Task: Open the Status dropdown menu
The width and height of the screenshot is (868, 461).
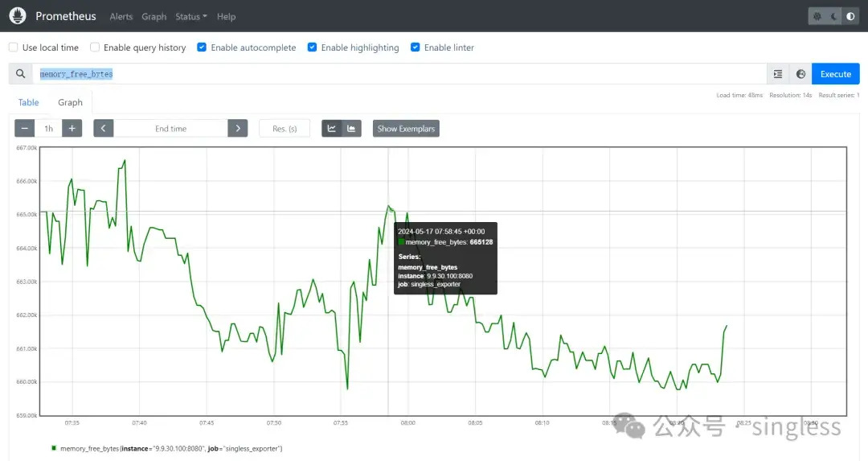Action: pos(191,16)
